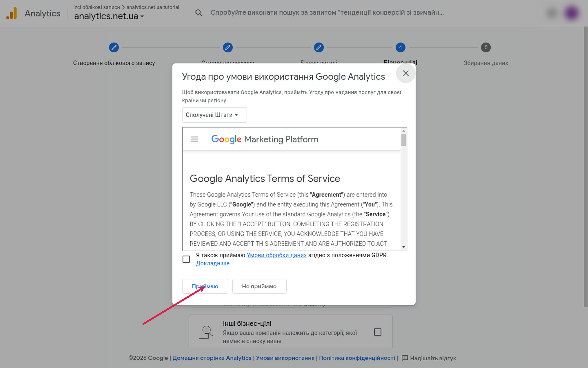Click the 'Інші бізнес-цілі' card title
Image resolution: width=588 pixels, height=368 pixels.
[x=247, y=323]
